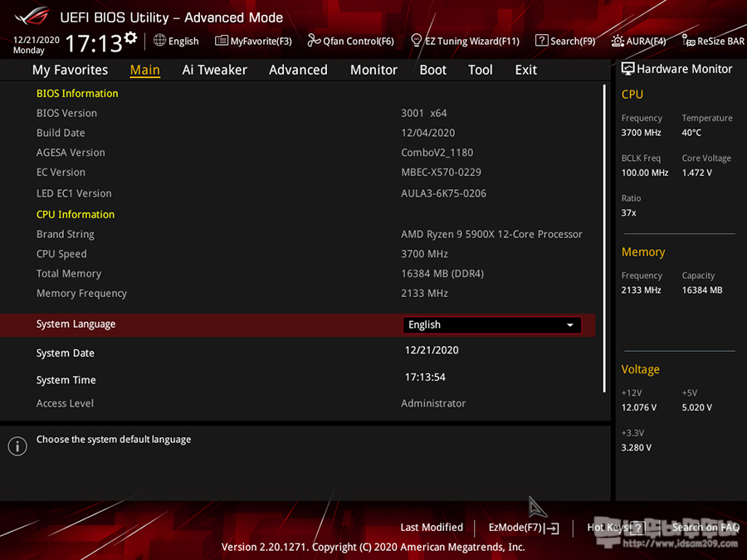
Task: Click AMD Ryzen 9 5900X brand string
Action: pyautogui.click(x=491, y=234)
